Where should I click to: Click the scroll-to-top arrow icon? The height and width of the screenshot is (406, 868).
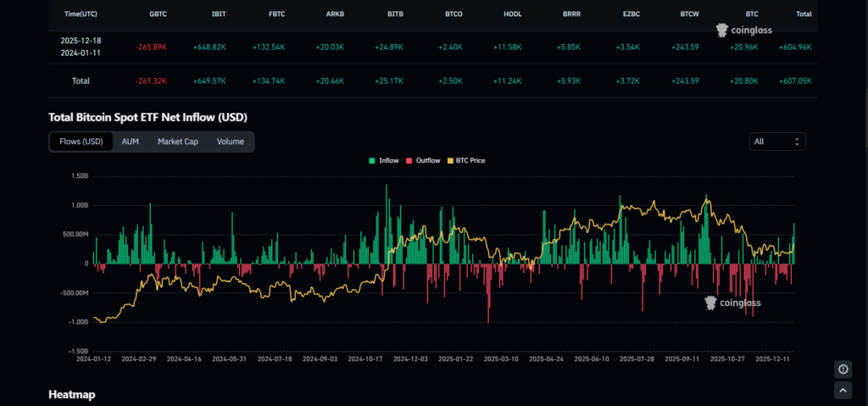(x=842, y=390)
